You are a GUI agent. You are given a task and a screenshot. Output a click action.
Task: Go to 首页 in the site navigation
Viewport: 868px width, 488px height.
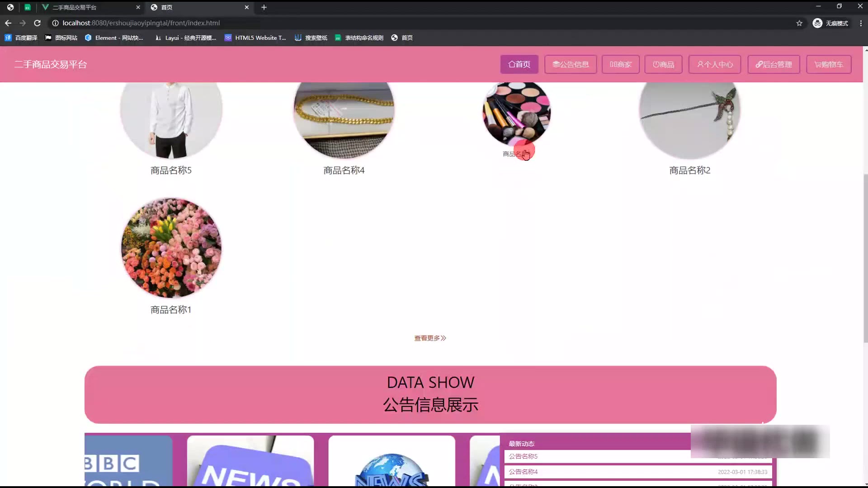coord(519,65)
